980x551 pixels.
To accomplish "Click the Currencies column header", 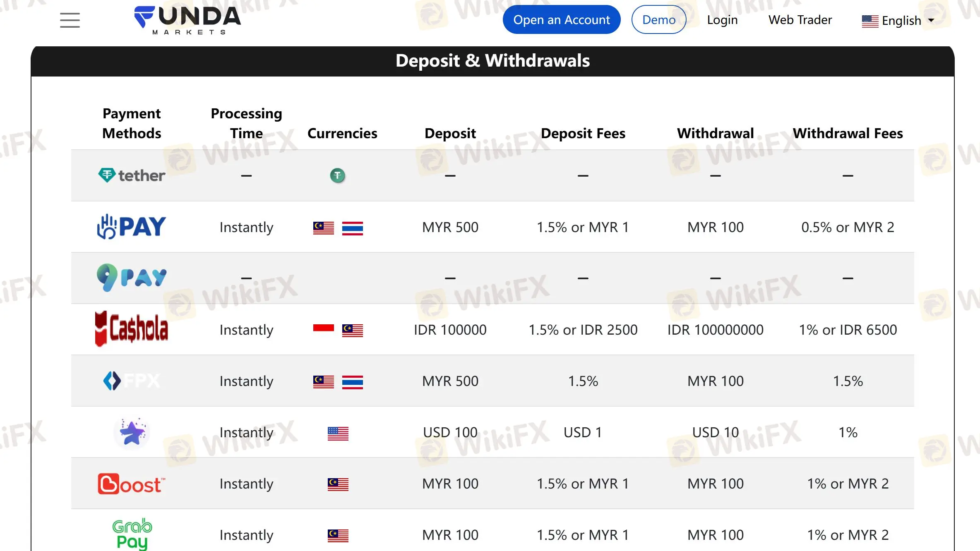I will point(342,133).
